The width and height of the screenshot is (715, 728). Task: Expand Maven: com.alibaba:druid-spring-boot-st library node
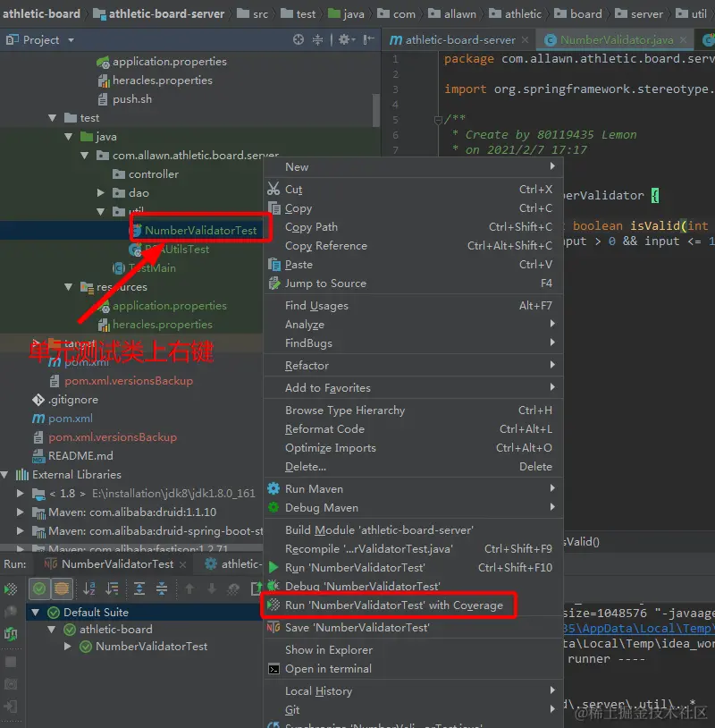click(x=21, y=530)
